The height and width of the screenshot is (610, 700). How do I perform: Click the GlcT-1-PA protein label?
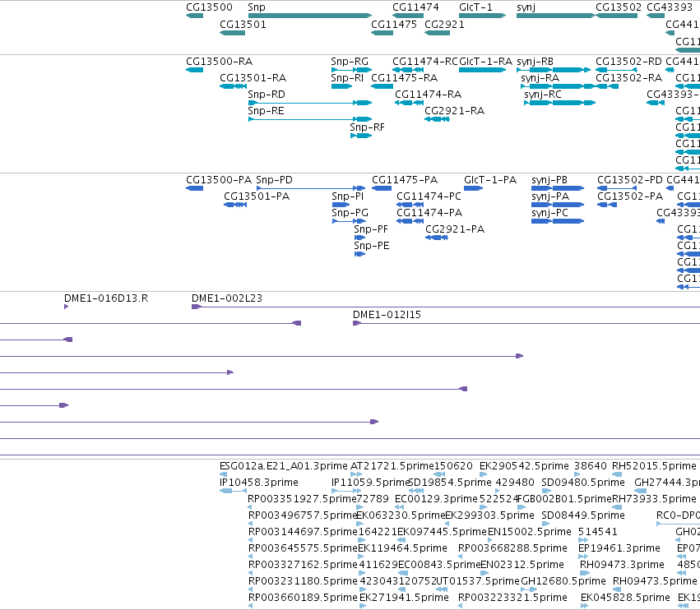click(490, 180)
